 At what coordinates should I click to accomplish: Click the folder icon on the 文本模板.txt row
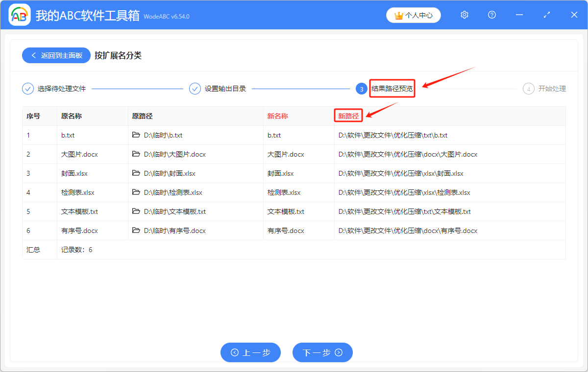coord(136,211)
